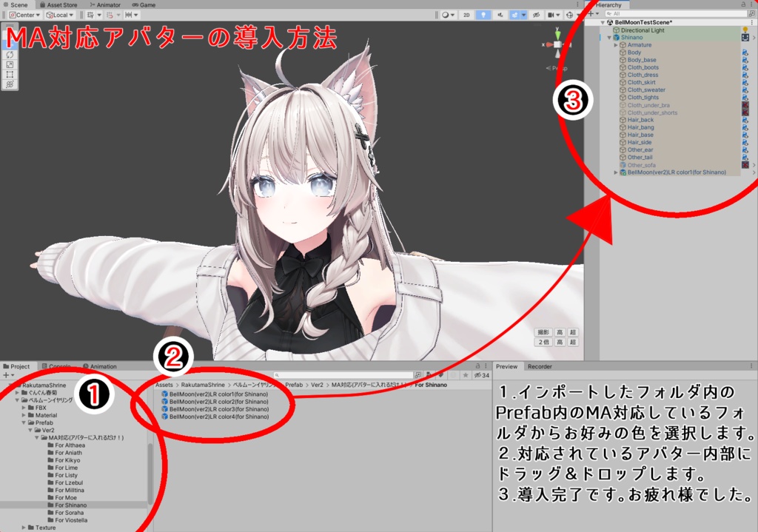This screenshot has width=758, height=532.
Task: Open the Local space dropdown in the toolbar
Action: (60, 14)
